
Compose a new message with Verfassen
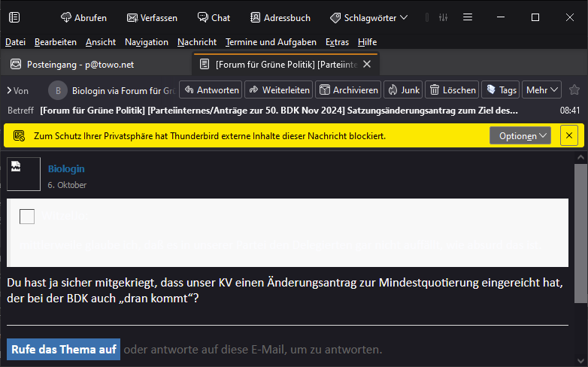click(x=152, y=17)
